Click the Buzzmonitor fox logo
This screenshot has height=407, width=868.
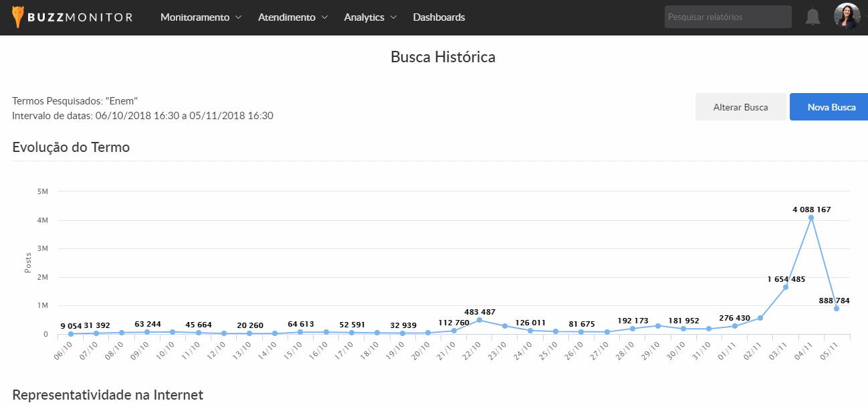tap(18, 17)
